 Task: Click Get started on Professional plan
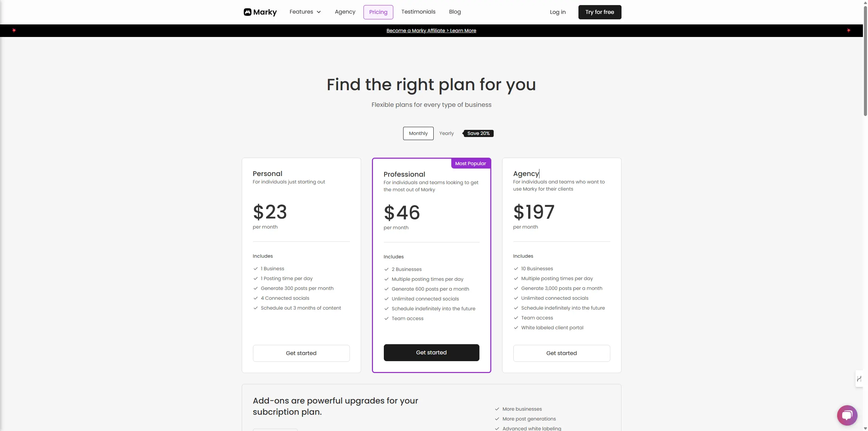coord(431,353)
